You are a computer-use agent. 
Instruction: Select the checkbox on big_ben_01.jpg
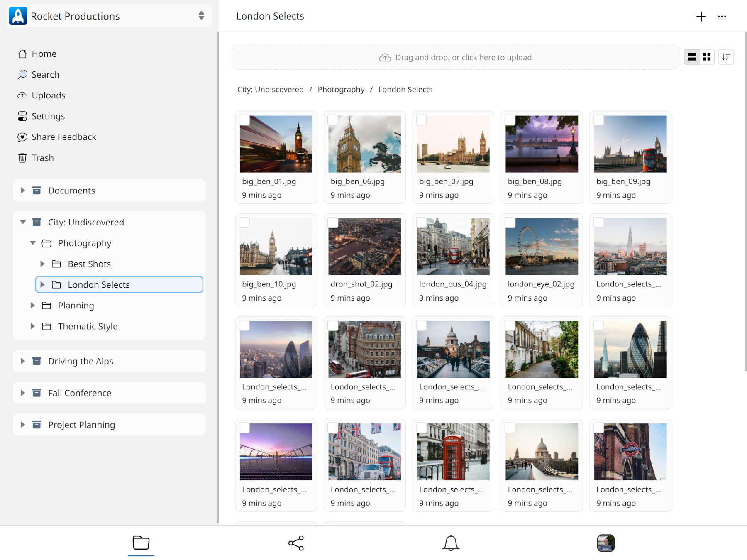[244, 120]
